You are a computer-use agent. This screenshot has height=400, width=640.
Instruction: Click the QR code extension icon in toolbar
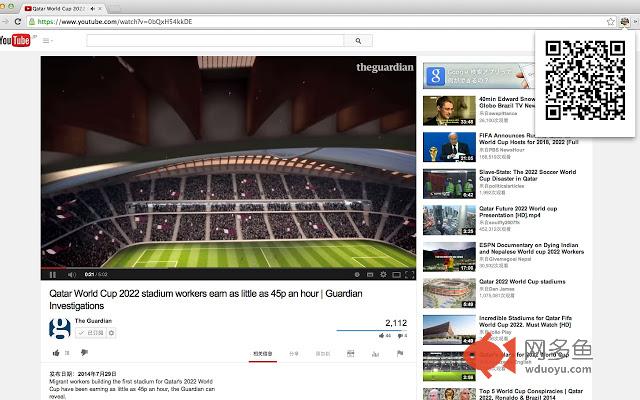pos(624,22)
